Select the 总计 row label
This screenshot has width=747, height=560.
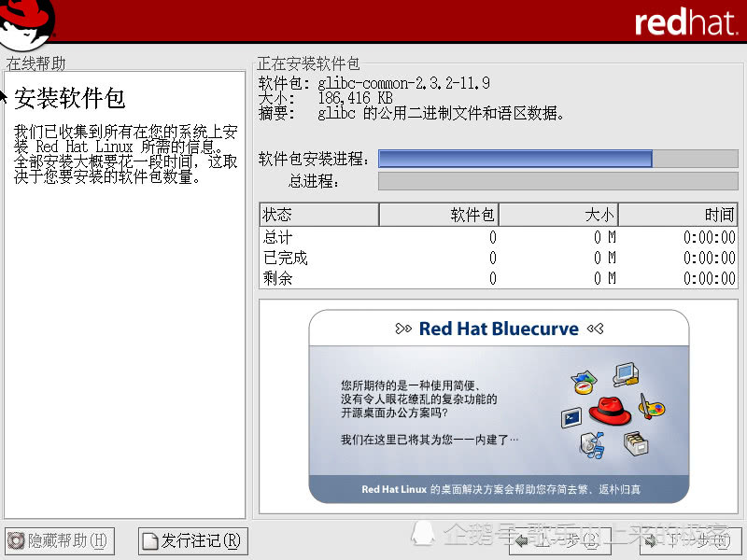[x=277, y=237]
